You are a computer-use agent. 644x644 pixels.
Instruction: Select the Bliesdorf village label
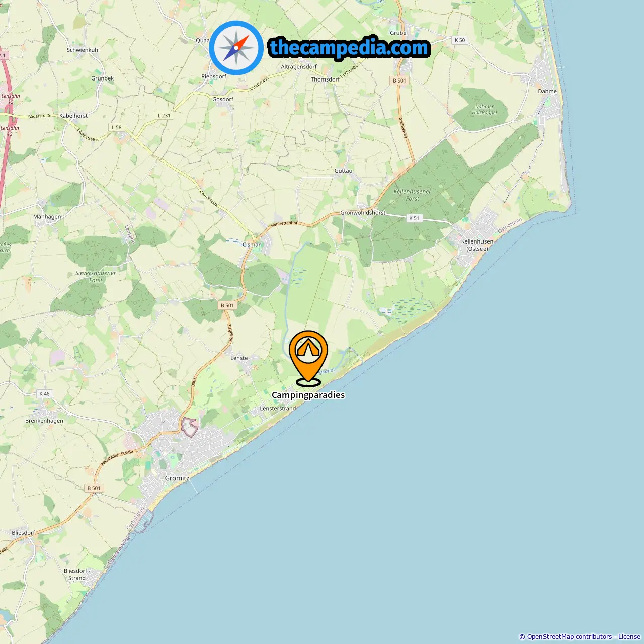(23, 533)
